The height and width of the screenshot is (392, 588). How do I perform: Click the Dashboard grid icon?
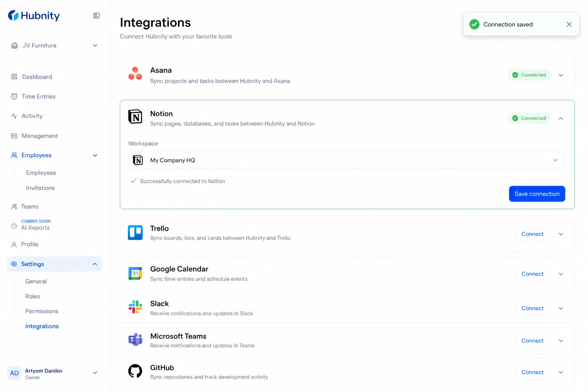pos(14,77)
